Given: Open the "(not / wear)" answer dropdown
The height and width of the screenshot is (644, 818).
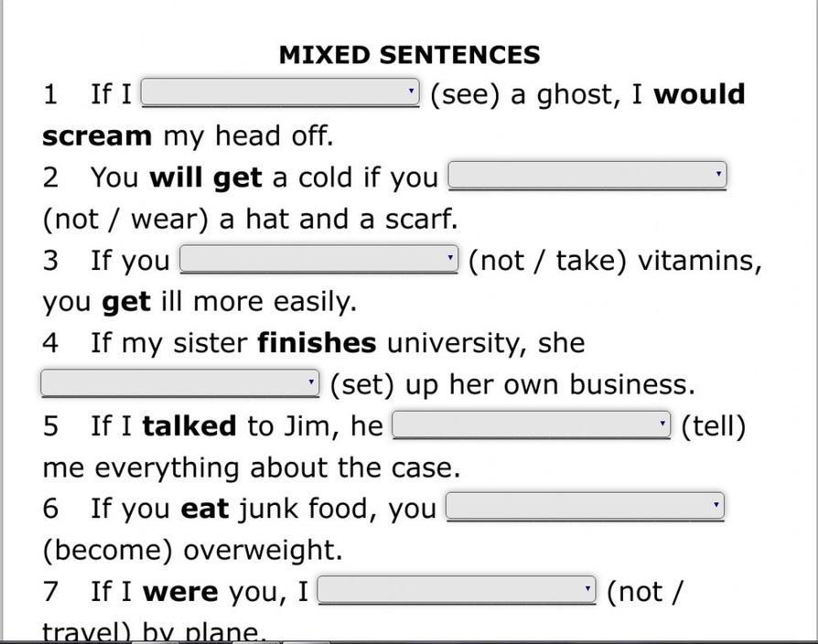Looking at the screenshot, I should [587, 175].
